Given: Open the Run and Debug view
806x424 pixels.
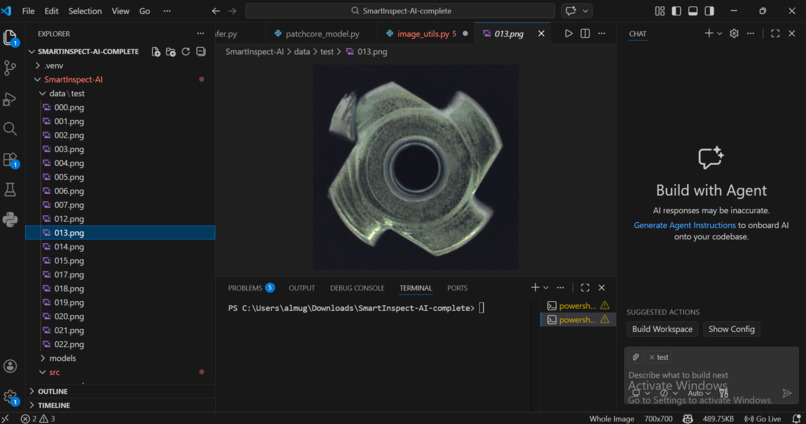Looking at the screenshot, I should click(10, 99).
